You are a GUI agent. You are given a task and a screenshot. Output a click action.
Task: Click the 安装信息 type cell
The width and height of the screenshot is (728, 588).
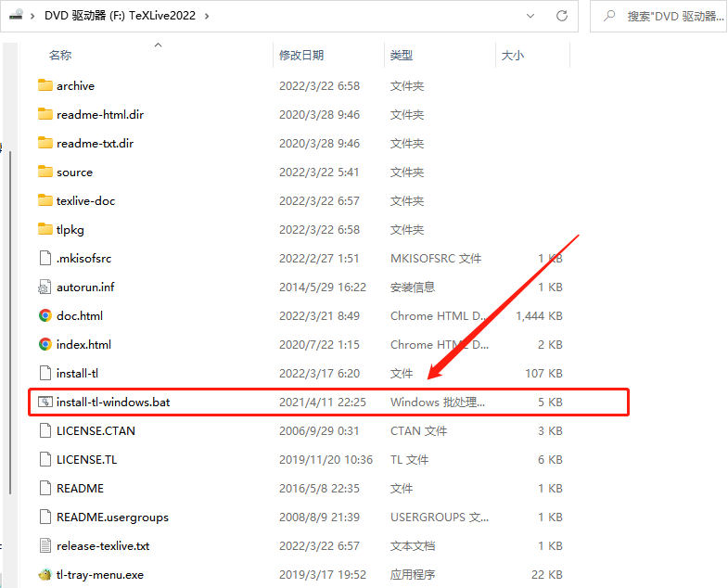coord(413,288)
